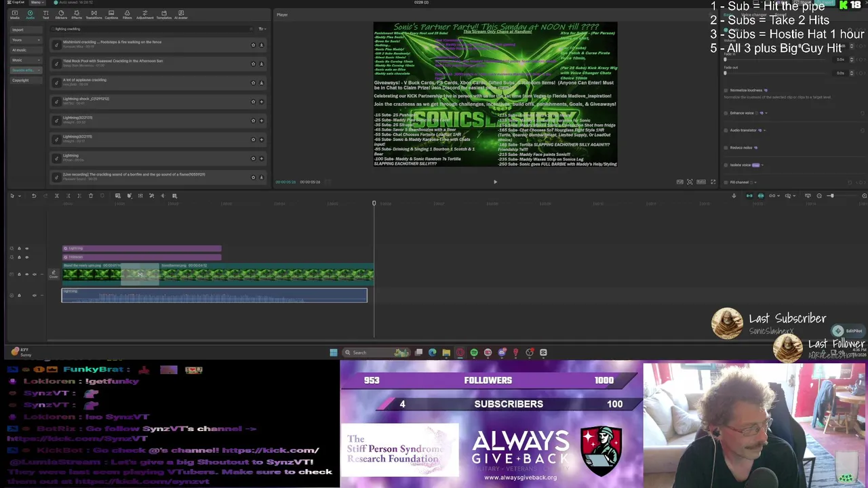868x488 pixels.
Task: Click the Ratio button in Player
Action: tap(701, 182)
